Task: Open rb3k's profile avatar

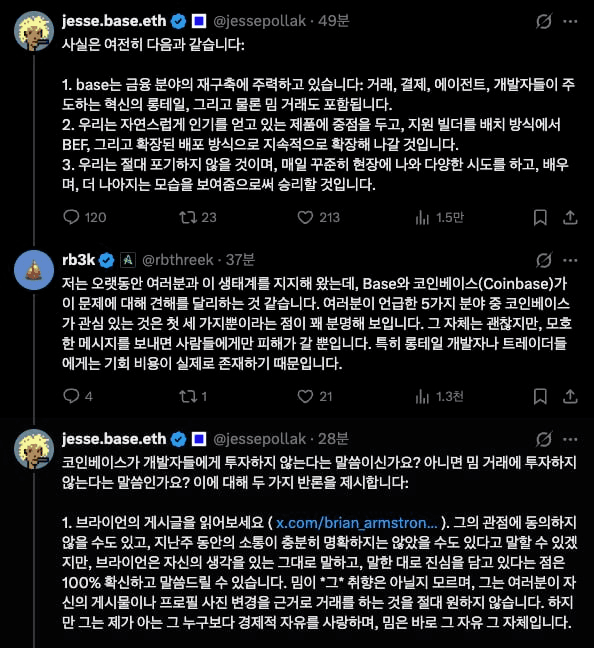Action: pyautogui.click(x=34, y=270)
